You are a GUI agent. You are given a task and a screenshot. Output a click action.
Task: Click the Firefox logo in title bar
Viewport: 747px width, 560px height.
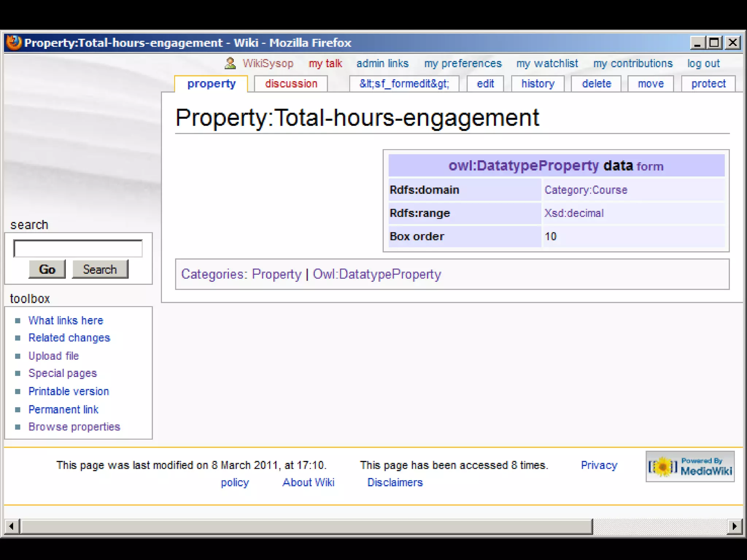pyautogui.click(x=14, y=43)
